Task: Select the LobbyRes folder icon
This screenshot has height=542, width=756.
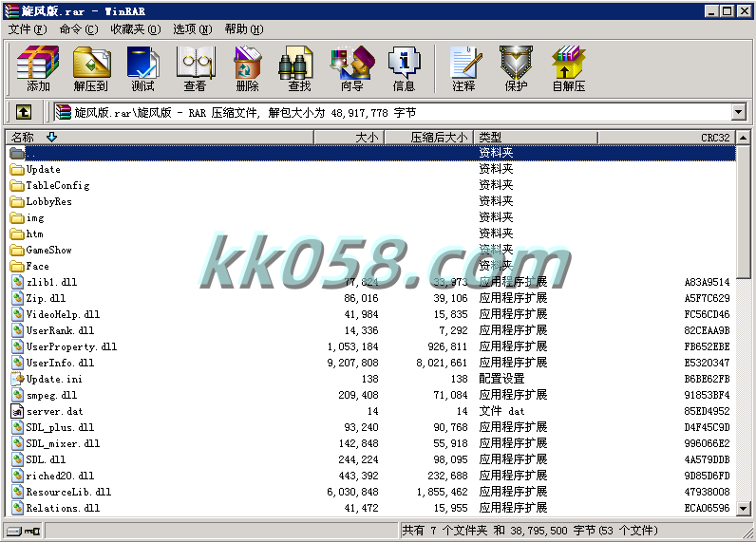Action: coord(17,202)
